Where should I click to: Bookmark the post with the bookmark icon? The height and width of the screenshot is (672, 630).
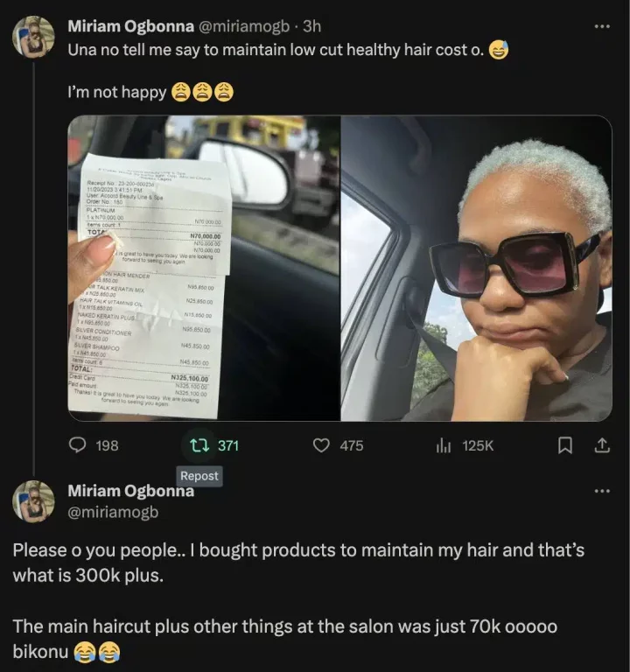(565, 445)
